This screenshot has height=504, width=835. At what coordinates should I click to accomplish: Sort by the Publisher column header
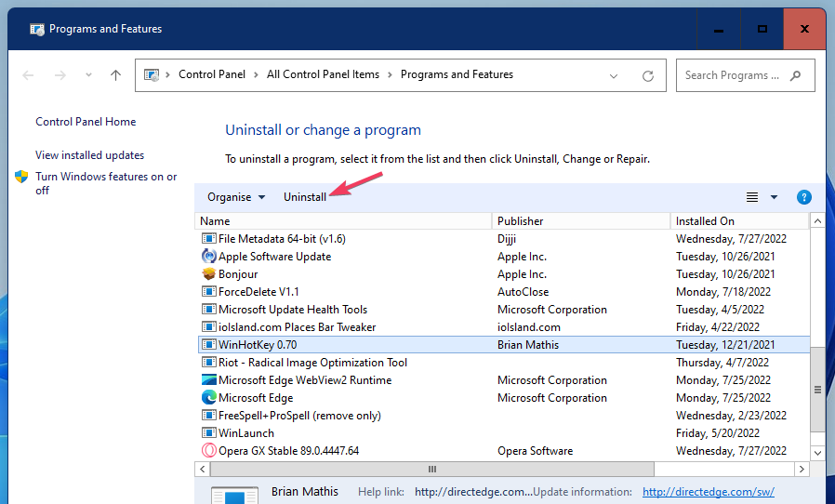(x=581, y=221)
